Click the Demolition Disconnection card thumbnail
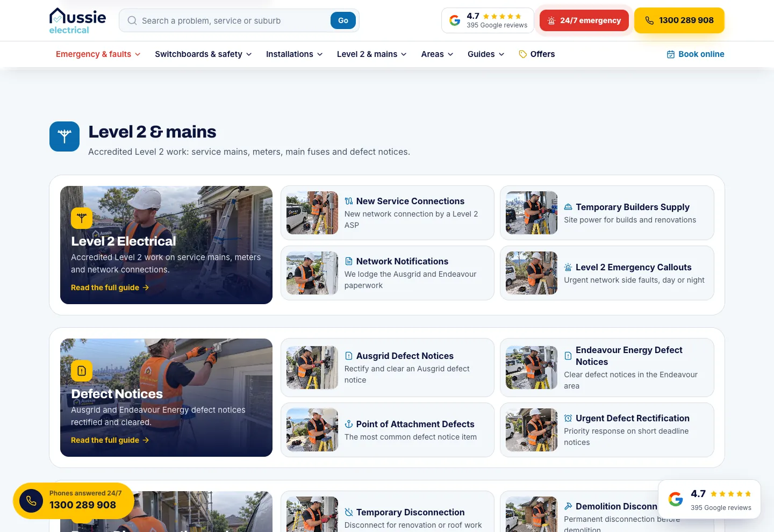Screen dimensions: 774x532 click(x=532, y=514)
